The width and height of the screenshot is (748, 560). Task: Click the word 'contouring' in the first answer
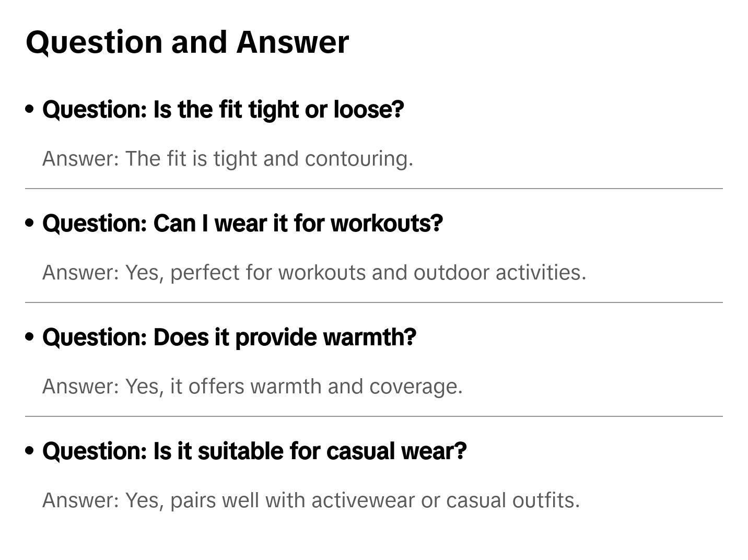pyautogui.click(x=359, y=159)
